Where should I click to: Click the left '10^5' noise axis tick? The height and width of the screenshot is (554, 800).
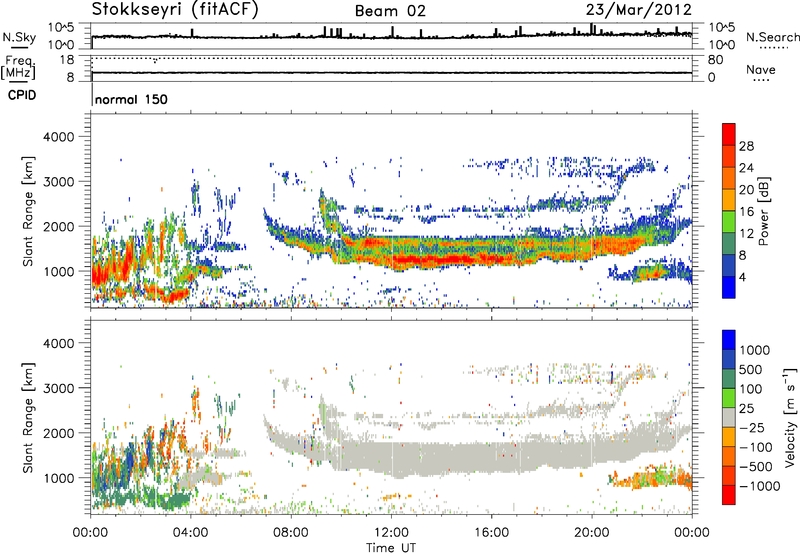coord(61,28)
